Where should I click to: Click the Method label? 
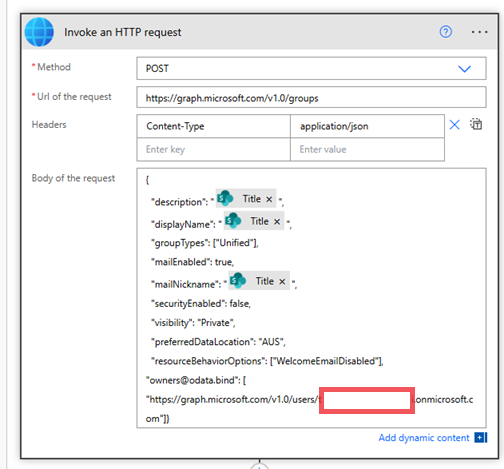[54, 67]
